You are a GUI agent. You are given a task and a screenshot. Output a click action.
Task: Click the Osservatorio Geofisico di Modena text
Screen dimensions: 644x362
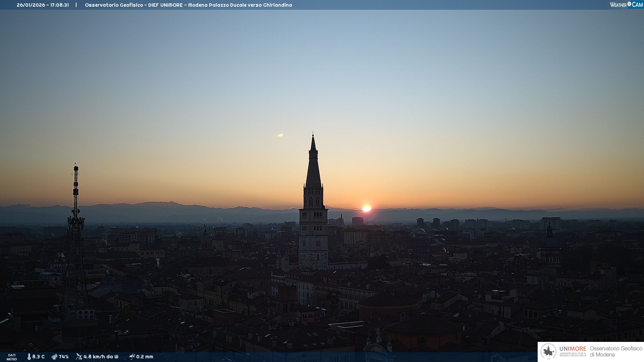[x=616, y=352]
